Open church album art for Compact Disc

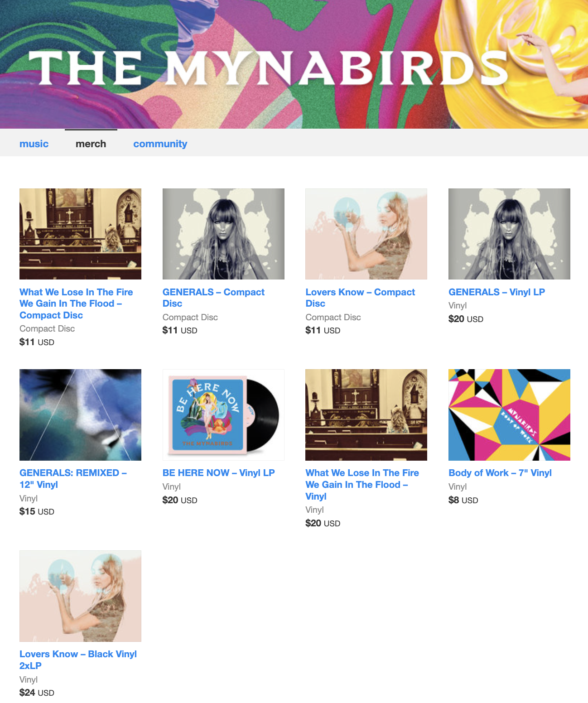tap(80, 234)
